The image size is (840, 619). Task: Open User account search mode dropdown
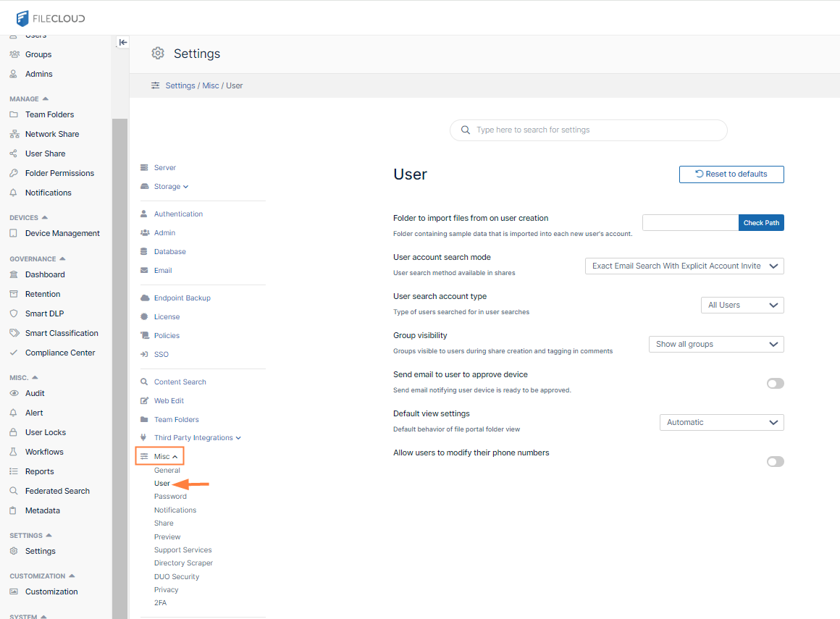click(x=684, y=266)
